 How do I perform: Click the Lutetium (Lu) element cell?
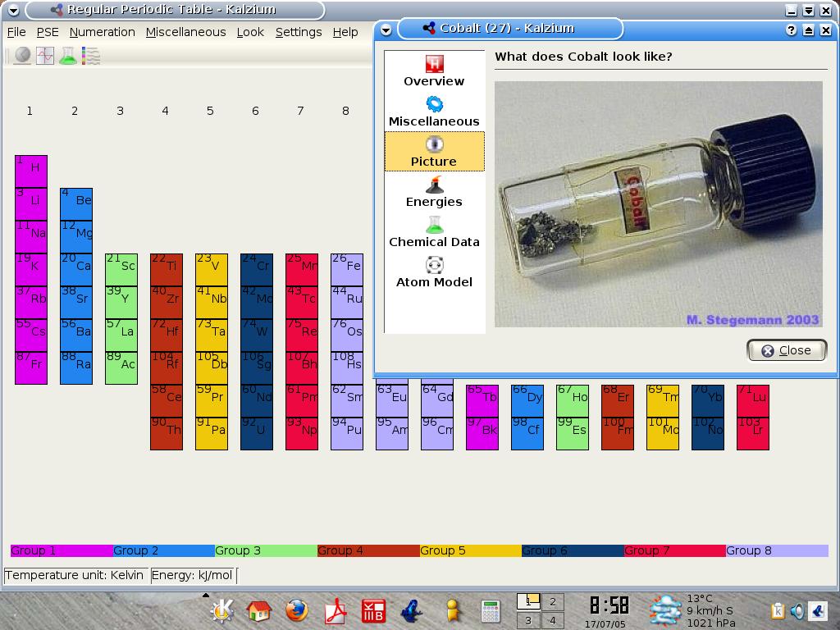(753, 401)
